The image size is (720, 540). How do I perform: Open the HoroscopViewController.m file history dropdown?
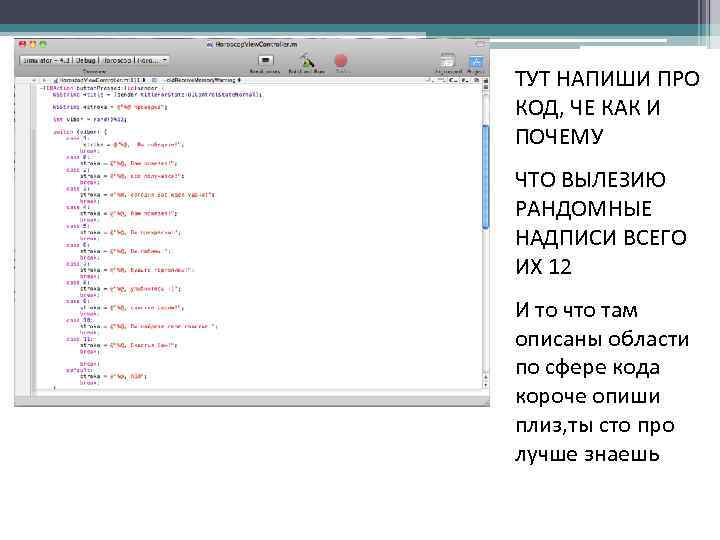coord(102,80)
